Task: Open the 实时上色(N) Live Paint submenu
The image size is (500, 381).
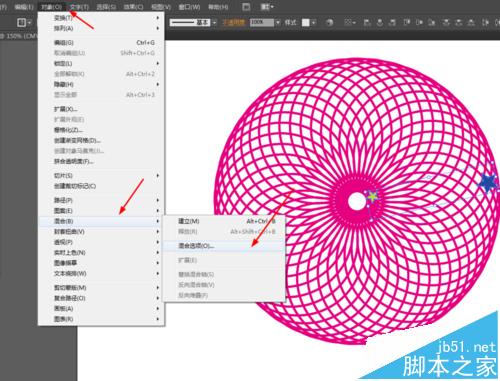Action: click(x=101, y=253)
